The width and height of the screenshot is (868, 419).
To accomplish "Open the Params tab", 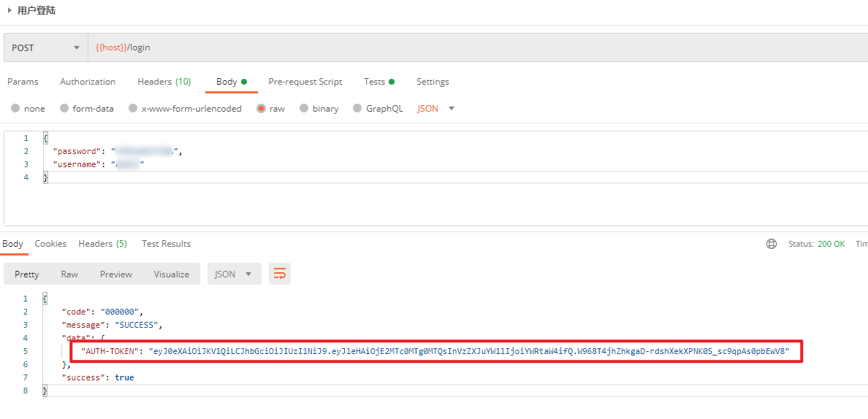I will coord(23,82).
